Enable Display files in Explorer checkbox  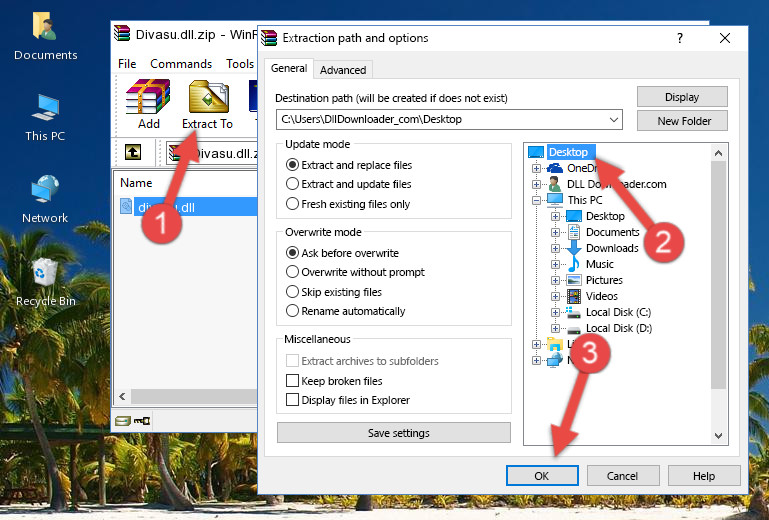[292, 400]
